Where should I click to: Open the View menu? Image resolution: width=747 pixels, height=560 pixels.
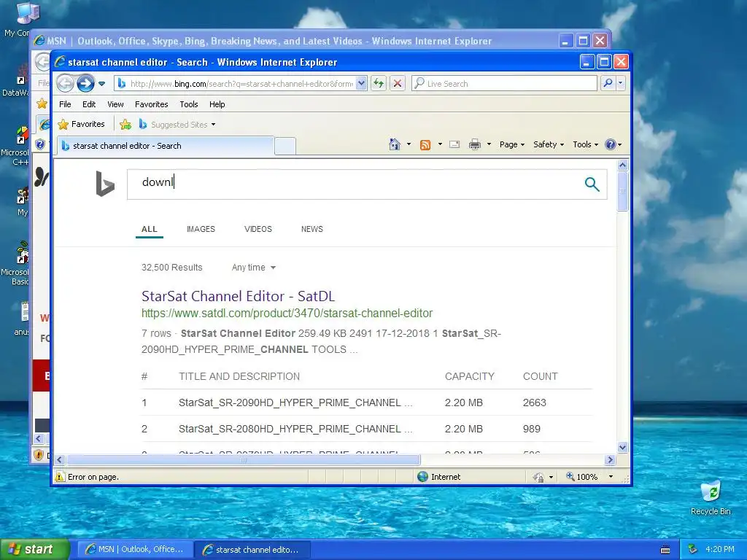(x=115, y=104)
